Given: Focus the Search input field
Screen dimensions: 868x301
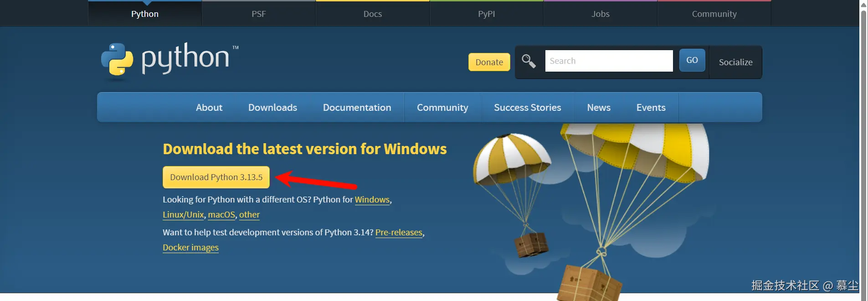Looking at the screenshot, I should [x=609, y=61].
